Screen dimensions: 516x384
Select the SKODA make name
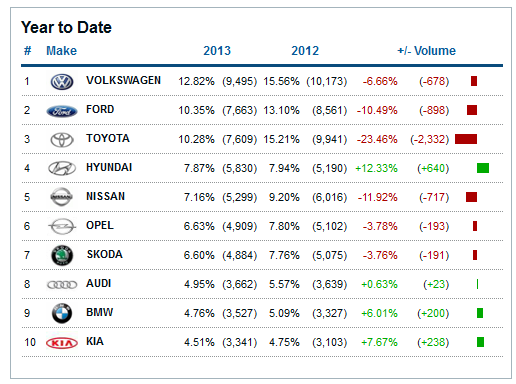coord(105,254)
